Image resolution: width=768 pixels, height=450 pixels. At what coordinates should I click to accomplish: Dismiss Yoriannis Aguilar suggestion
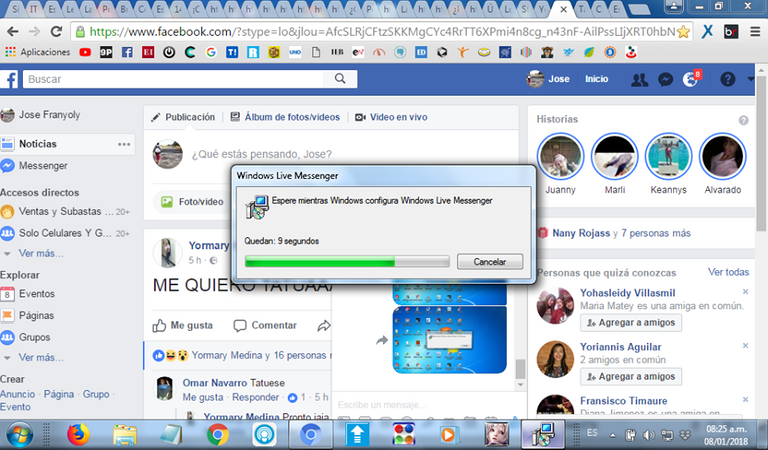[745, 346]
